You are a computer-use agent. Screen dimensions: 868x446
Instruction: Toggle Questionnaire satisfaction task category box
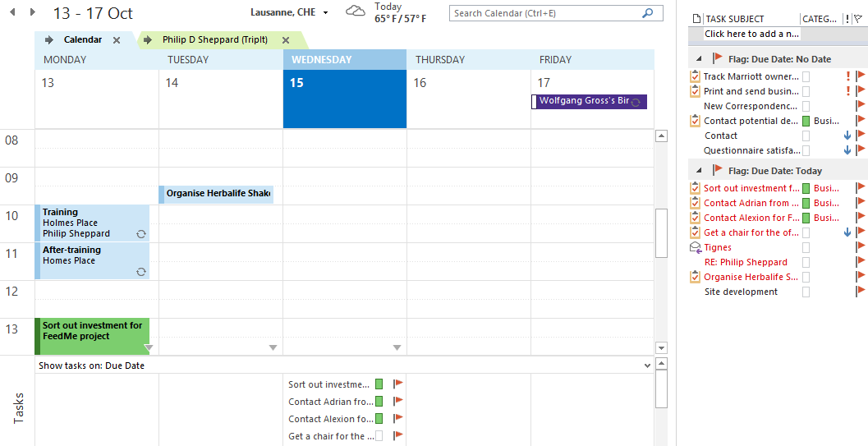tap(806, 150)
